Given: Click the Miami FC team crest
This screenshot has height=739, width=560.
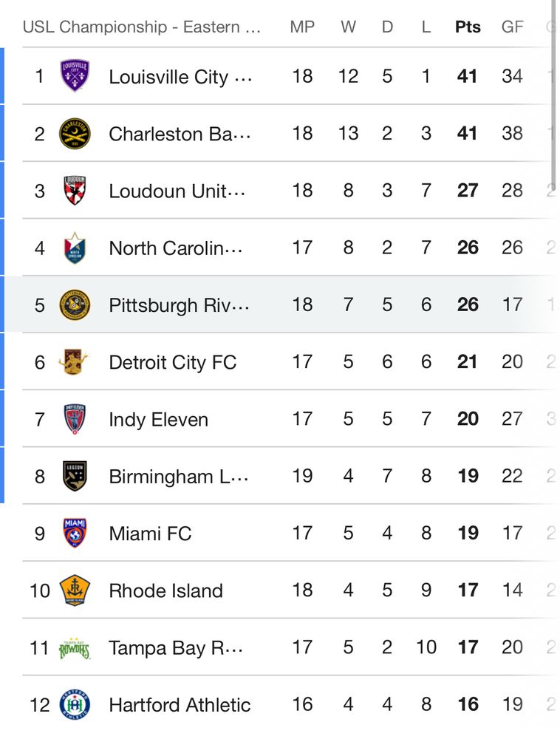Looking at the screenshot, I should click(75, 533).
